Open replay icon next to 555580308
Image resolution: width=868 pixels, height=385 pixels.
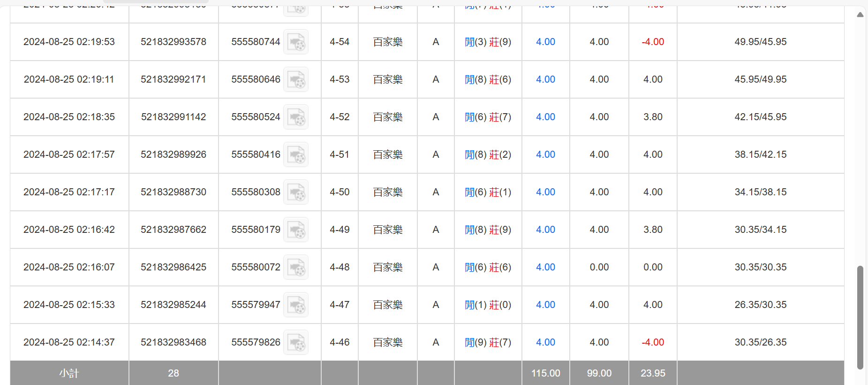(x=296, y=192)
